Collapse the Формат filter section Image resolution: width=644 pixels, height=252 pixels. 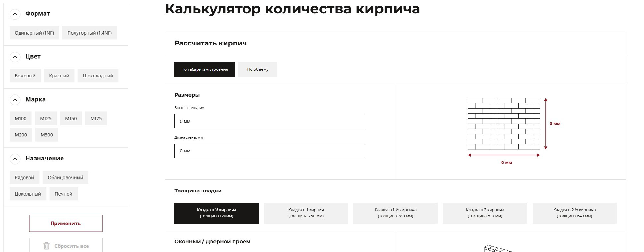(15, 14)
